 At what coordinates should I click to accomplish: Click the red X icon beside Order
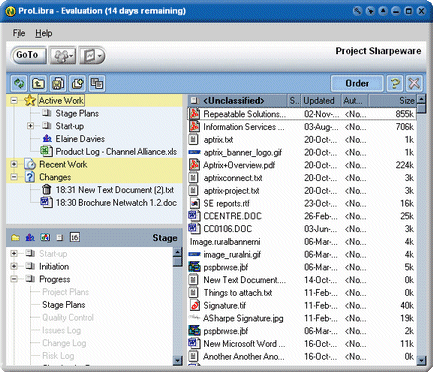tap(414, 83)
